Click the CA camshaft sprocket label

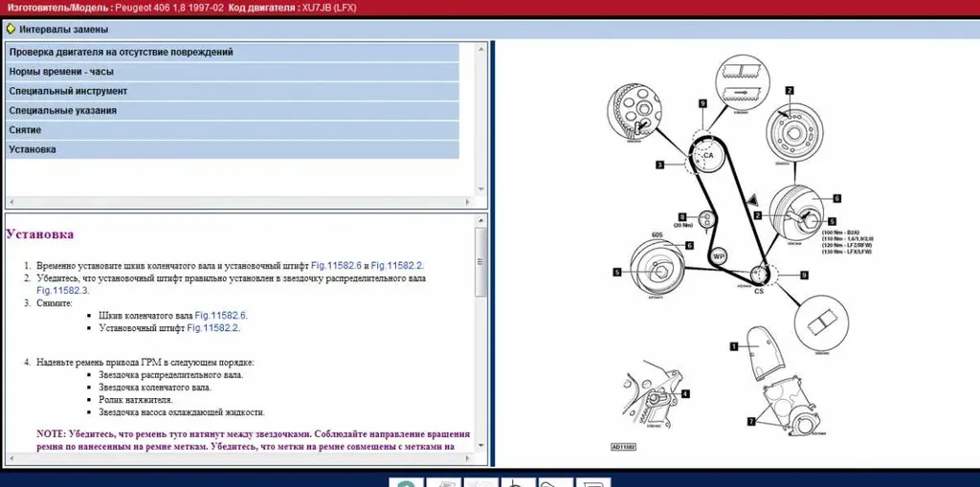pos(708,155)
